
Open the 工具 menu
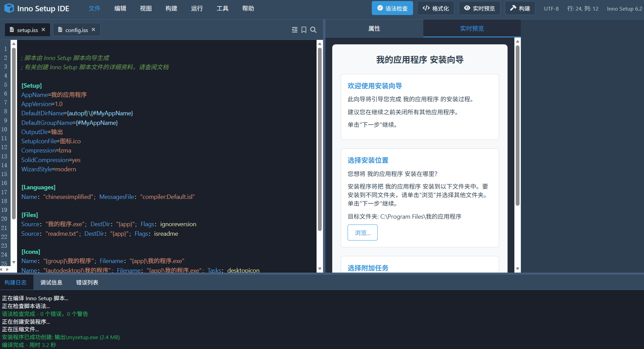(222, 9)
